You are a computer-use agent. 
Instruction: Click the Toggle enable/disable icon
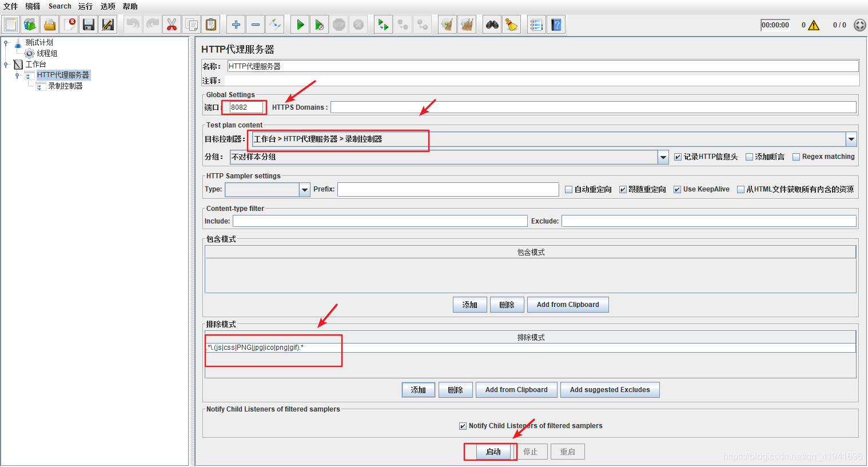[x=275, y=25]
